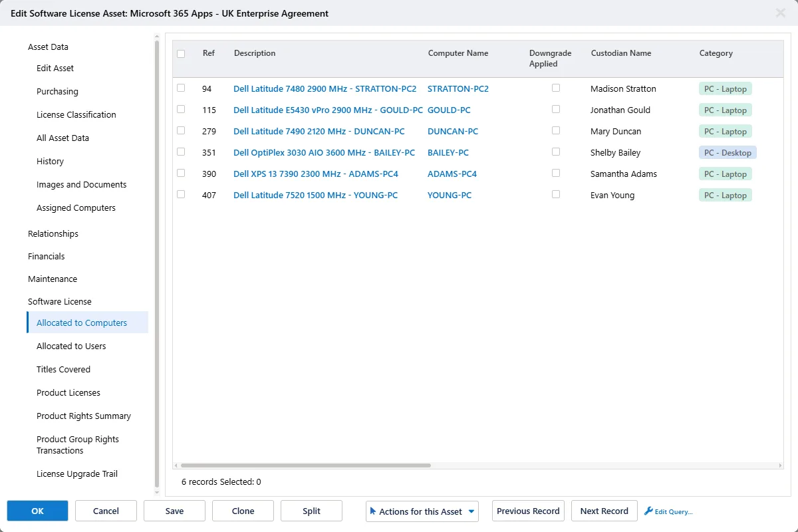Select Allocated to Computers in sidebar
This screenshot has width=798, height=532.
(87, 323)
